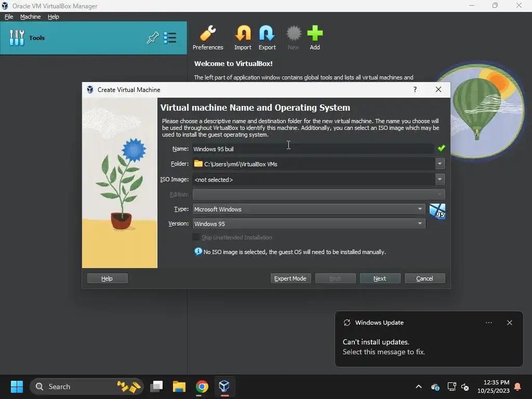Click the VirtualBox taskbar icon
The image size is (532, 399).
point(224,387)
